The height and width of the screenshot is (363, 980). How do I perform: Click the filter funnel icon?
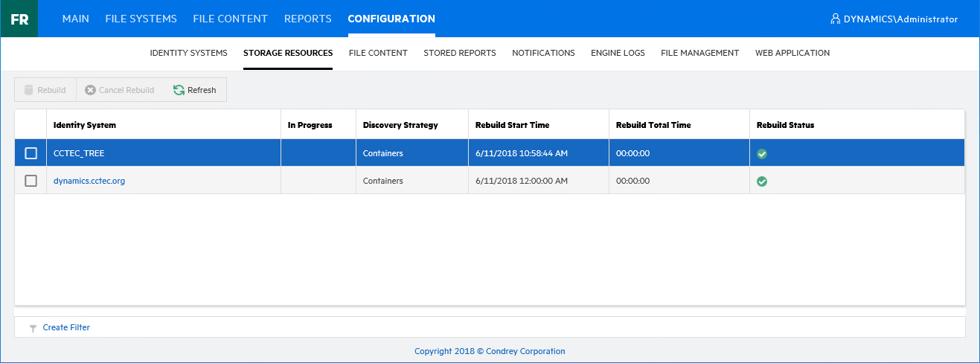33,328
